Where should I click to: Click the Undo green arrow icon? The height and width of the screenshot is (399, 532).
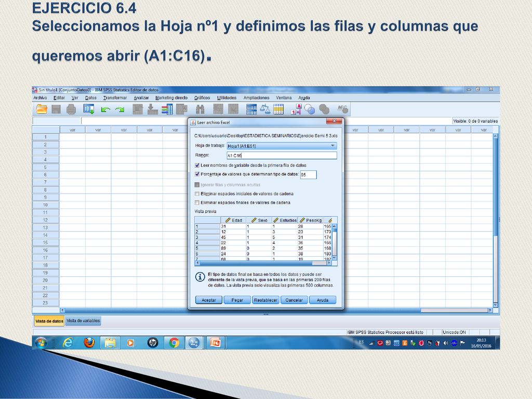click(105, 110)
